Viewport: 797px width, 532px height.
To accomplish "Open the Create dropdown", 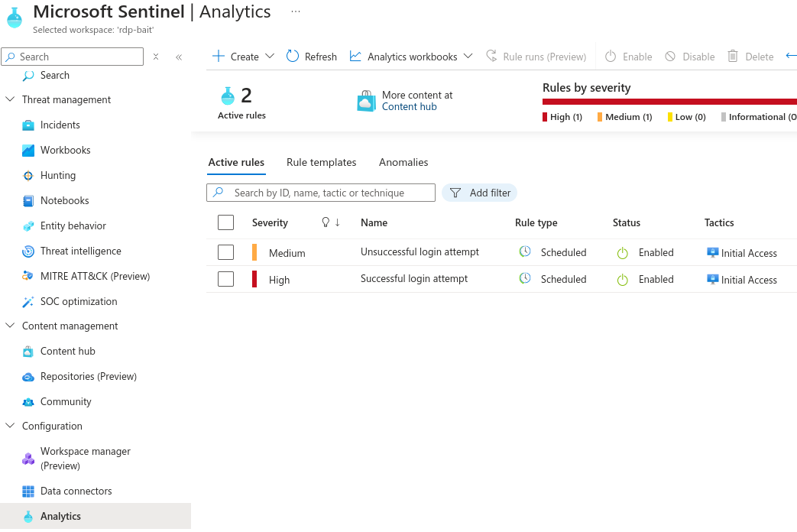I will [244, 57].
